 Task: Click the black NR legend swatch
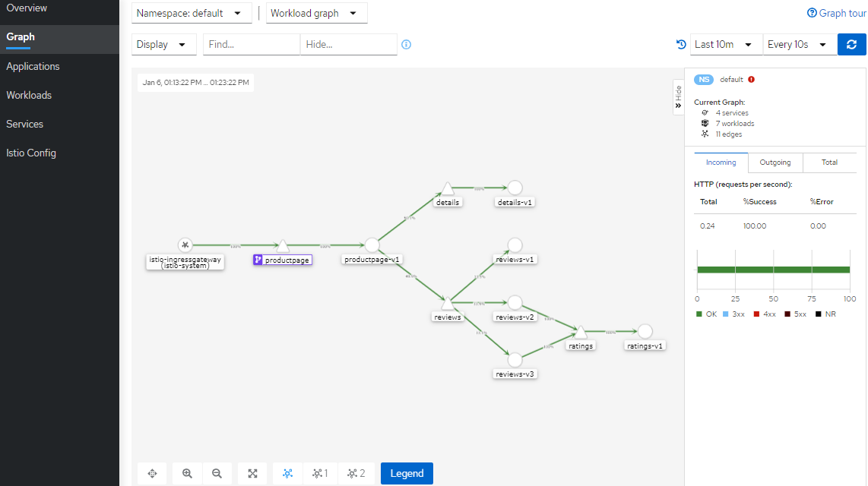[818, 314]
